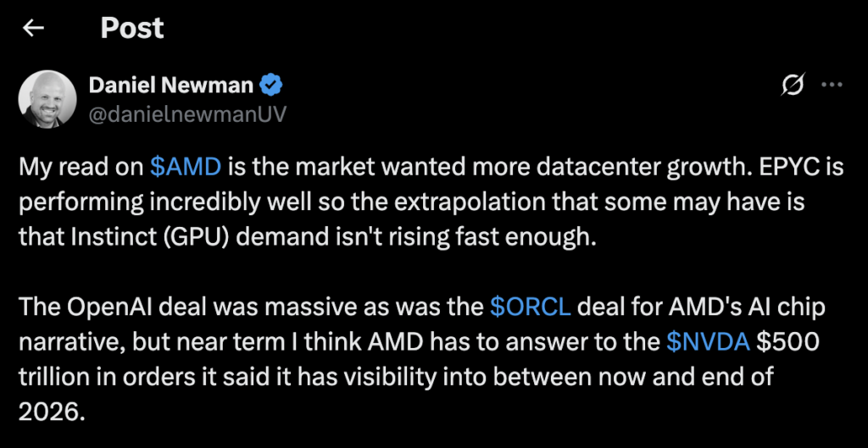Open the three-dot more options menu
Image resolution: width=868 pixels, height=448 pixels.
coord(833,85)
